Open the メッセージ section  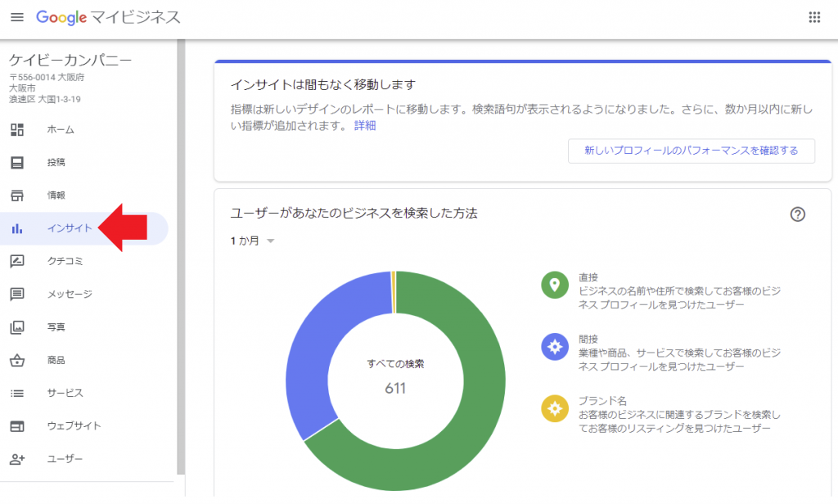(x=84, y=294)
